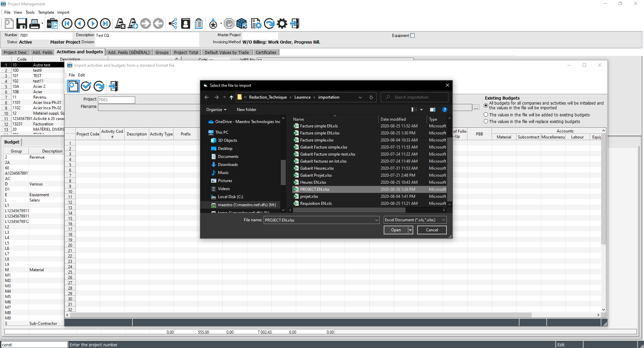
Task: Click the New document icon in main toolbar
Action: [9, 23]
